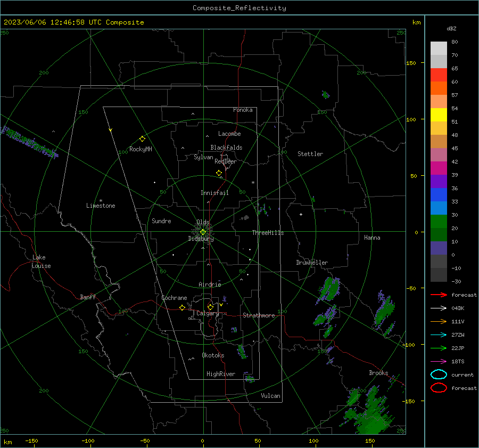Click the Brooks town label
Image resolution: width=479 pixels, height=448 pixels.
point(378,373)
